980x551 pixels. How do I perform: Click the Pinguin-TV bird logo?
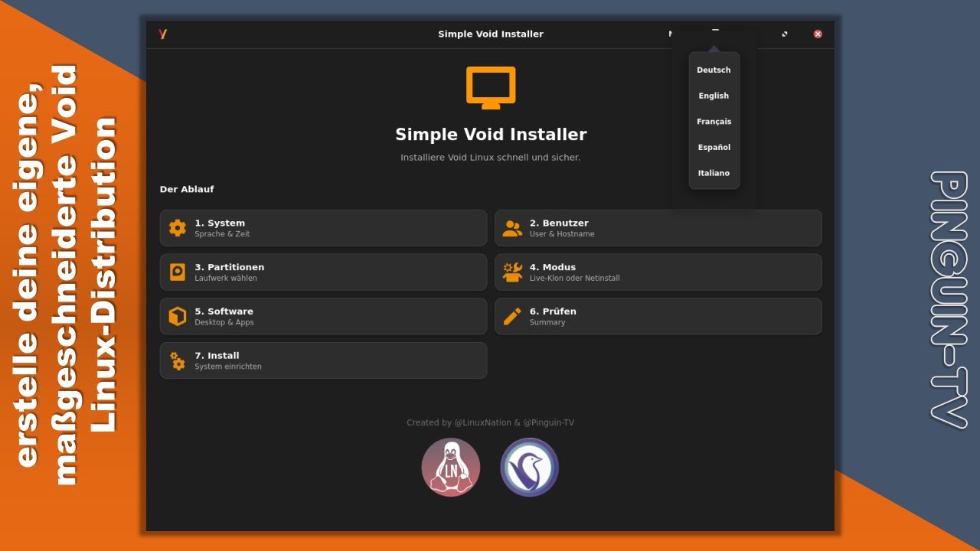pyautogui.click(x=530, y=467)
